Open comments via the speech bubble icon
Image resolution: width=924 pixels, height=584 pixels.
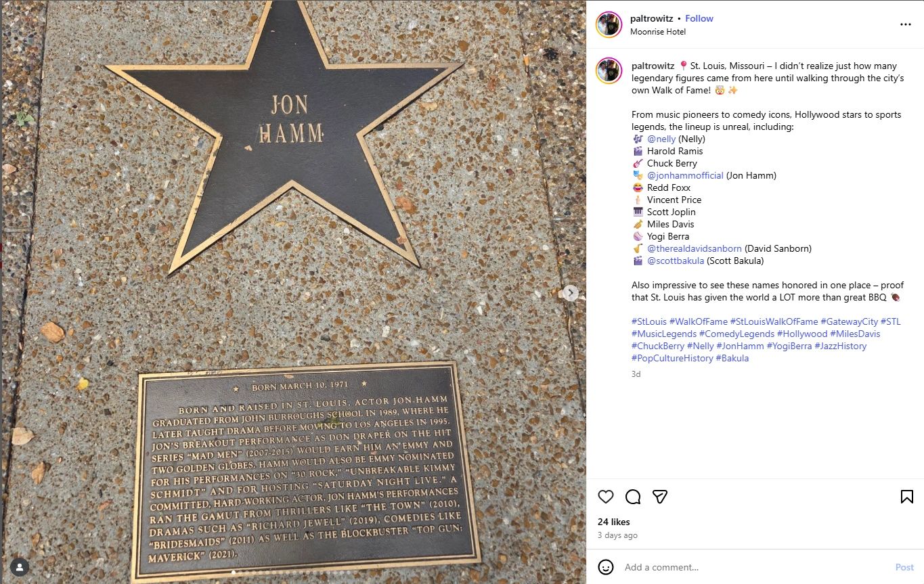(x=633, y=497)
